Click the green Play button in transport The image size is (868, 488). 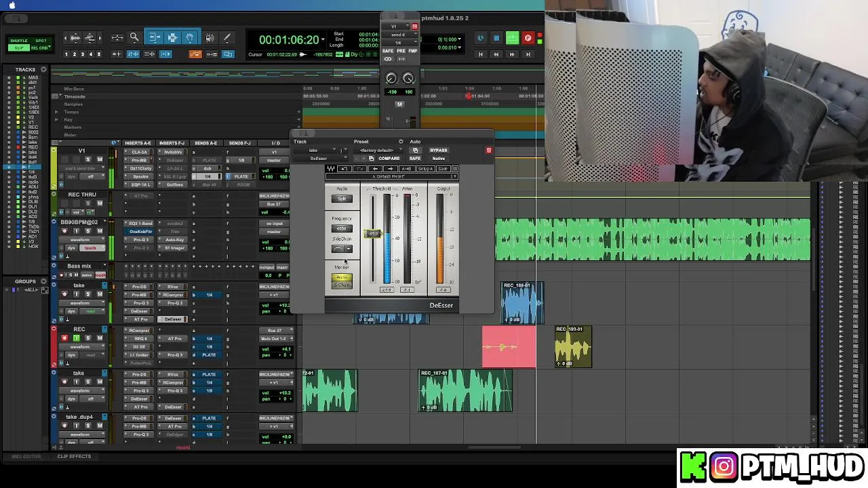(x=512, y=39)
